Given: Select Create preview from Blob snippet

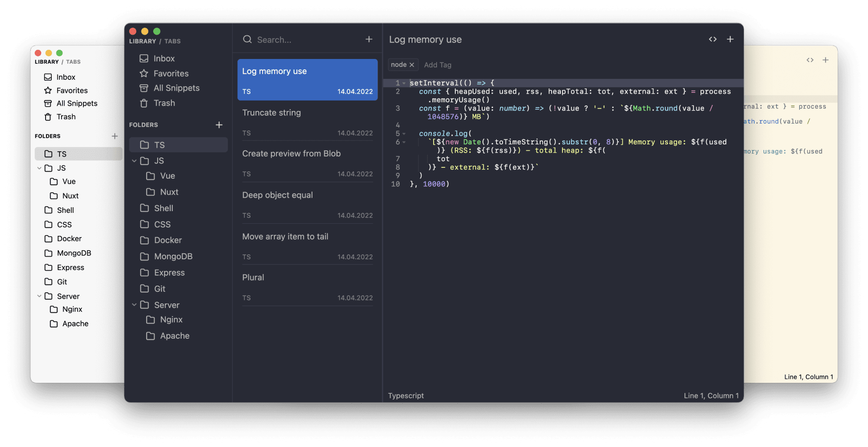Looking at the screenshot, I should [x=307, y=163].
